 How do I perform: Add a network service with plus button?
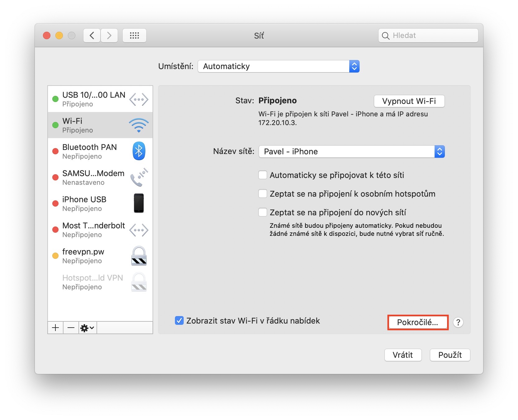point(55,328)
